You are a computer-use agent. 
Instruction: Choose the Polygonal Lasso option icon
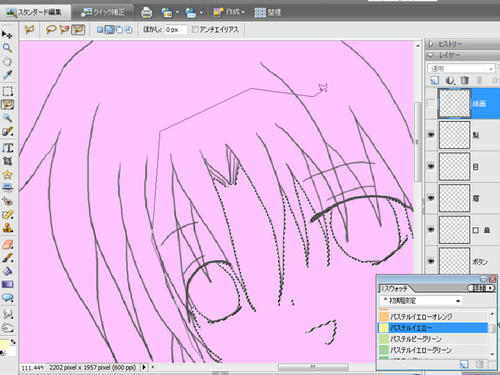(x=78, y=30)
